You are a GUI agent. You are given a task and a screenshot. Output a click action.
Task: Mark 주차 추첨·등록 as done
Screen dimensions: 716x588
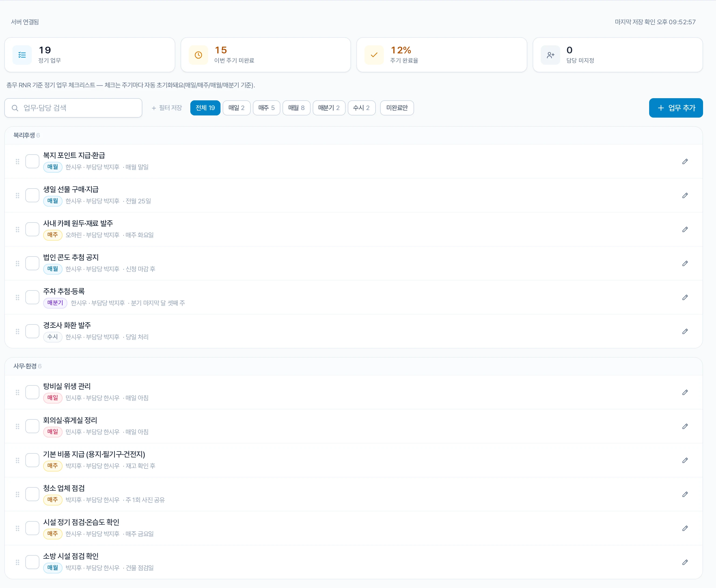pos(33,297)
